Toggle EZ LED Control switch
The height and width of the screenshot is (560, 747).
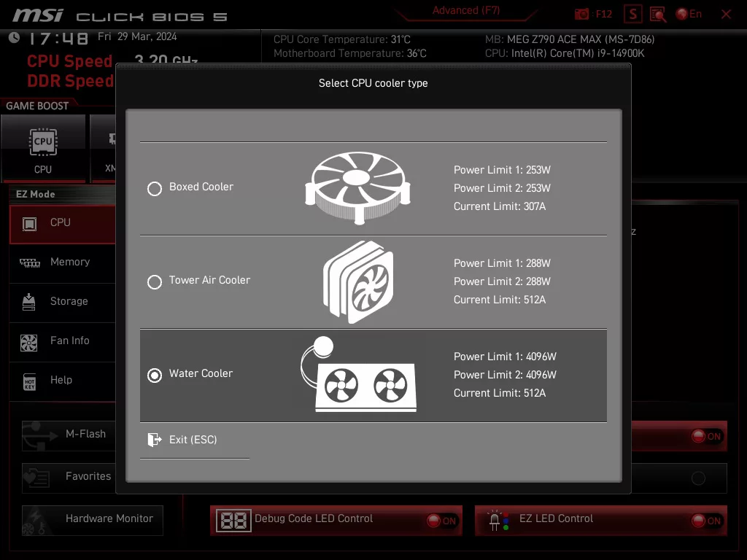[706, 521]
